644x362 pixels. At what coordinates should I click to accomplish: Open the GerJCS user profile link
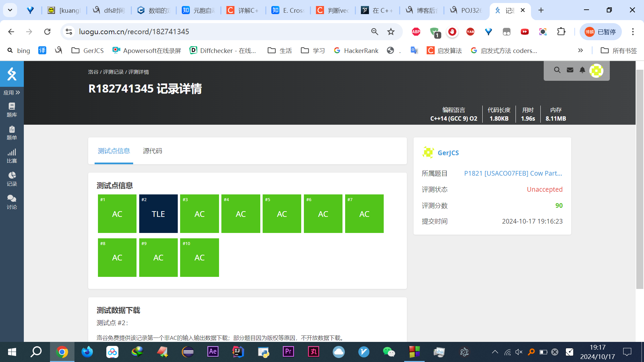[448, 153]
